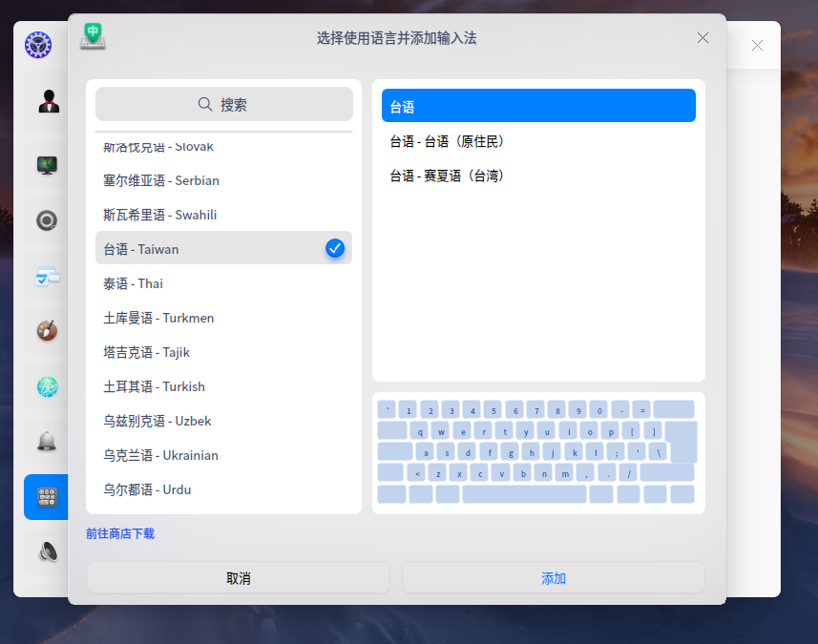
Task: Select 土耳其语 - Turkish in language list
Action: 223,387
